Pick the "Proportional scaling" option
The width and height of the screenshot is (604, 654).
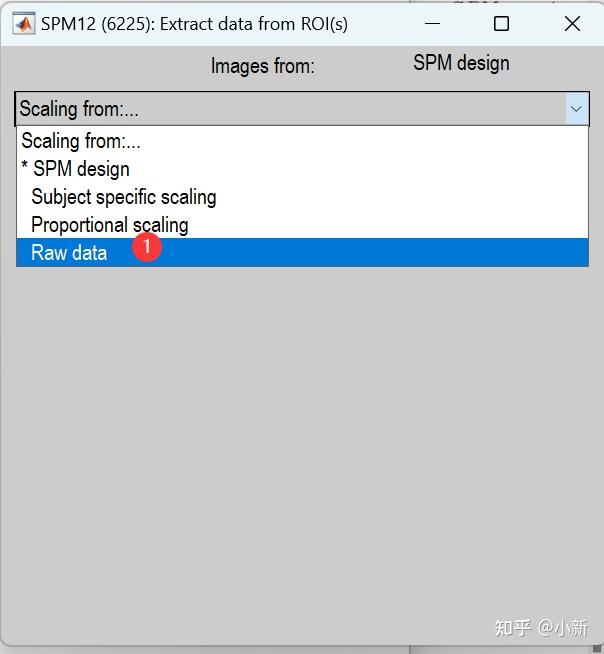pyautogui.click(x=109, y=225)
